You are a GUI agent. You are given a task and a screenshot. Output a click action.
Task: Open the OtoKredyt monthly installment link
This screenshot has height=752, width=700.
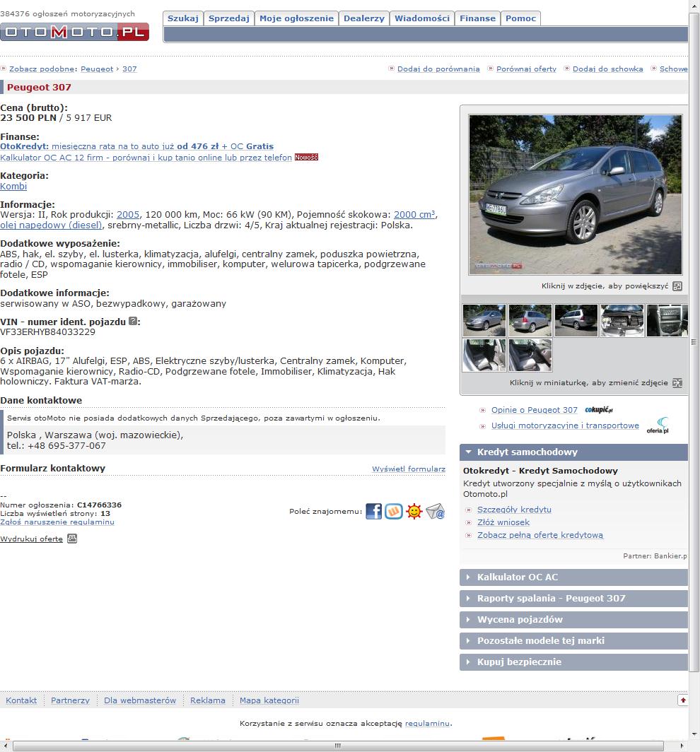136,146
